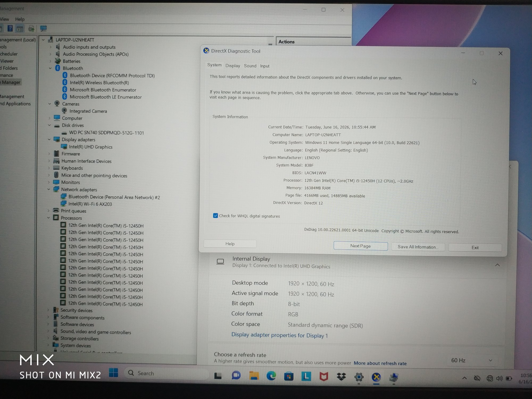Click the network globe icon in the tray
This screenshot has height=399, width=532.
point(490,378)
